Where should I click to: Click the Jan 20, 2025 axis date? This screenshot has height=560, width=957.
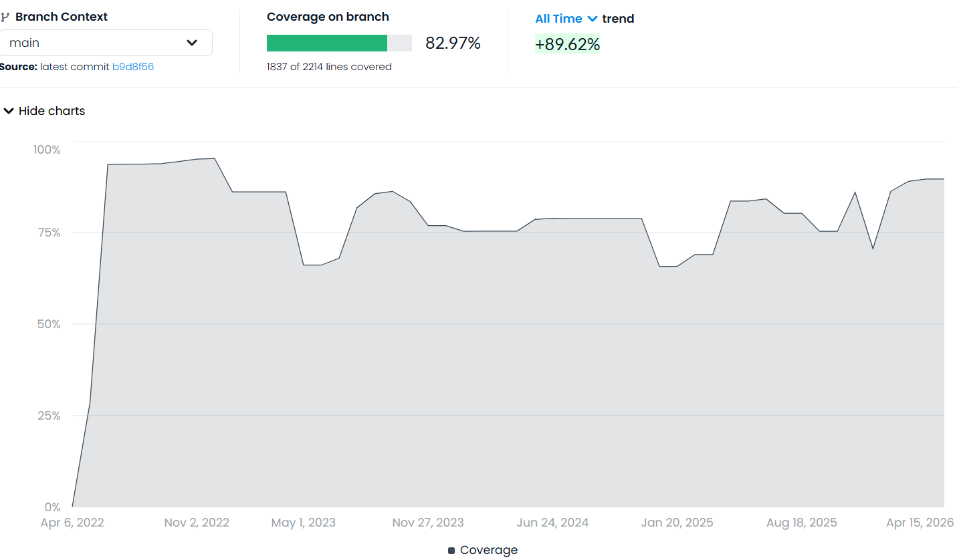(x=677, y=523)
